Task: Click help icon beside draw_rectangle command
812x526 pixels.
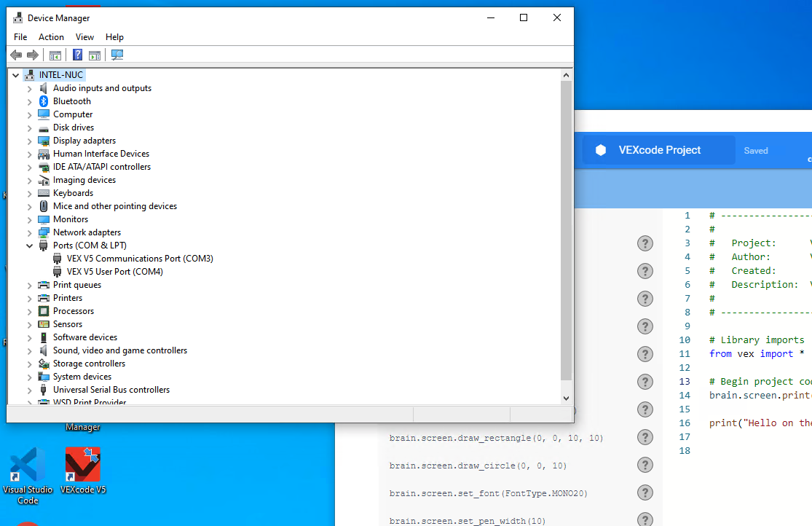Action: coord(645,437)
